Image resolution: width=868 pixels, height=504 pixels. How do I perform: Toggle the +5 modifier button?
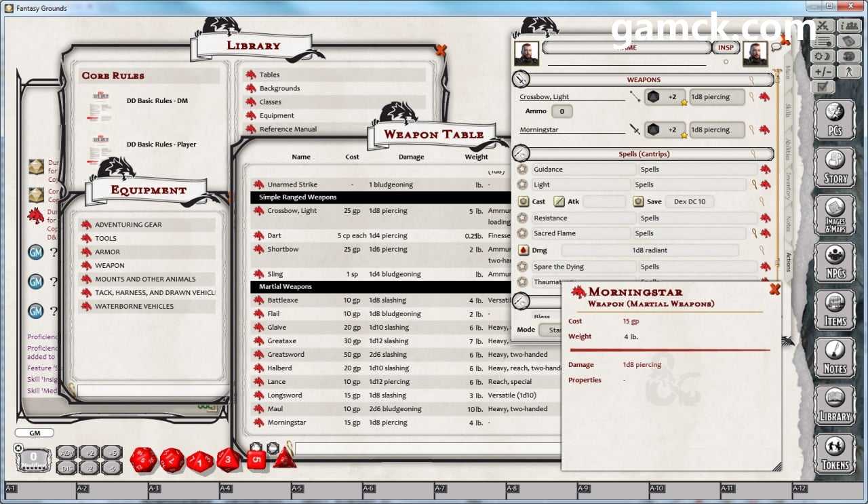(113, 453)
